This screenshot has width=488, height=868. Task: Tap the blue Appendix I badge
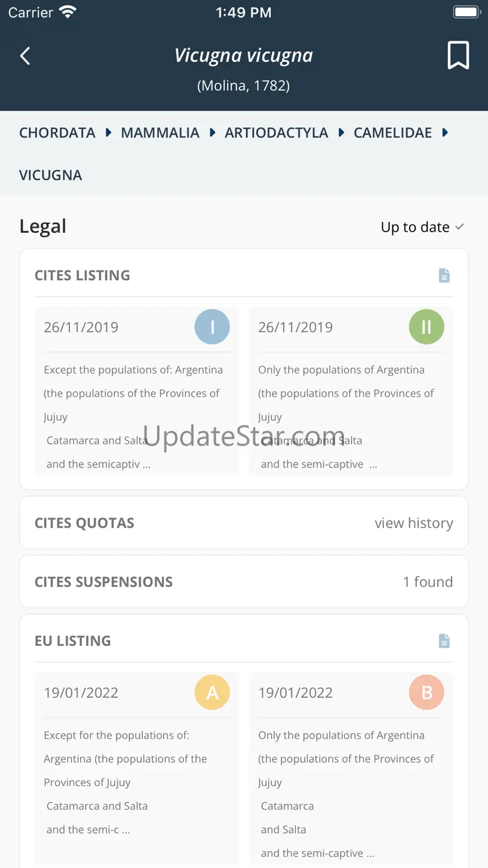pyautogui.click(x=212, y=327)
